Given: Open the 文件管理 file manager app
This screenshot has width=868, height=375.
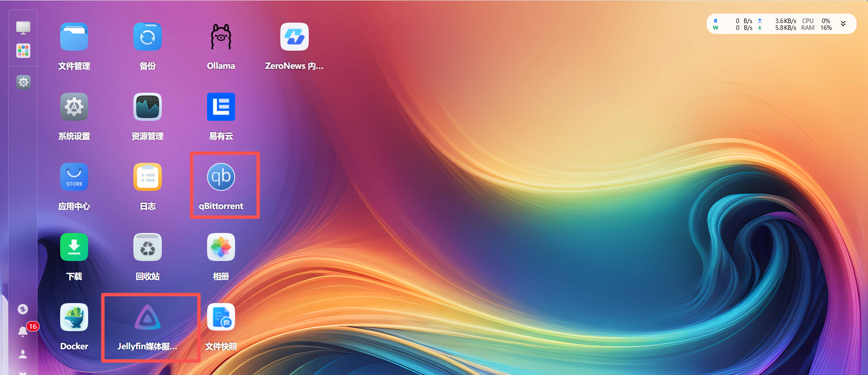Looking at the screenshot, I should [x=74, y=37].
